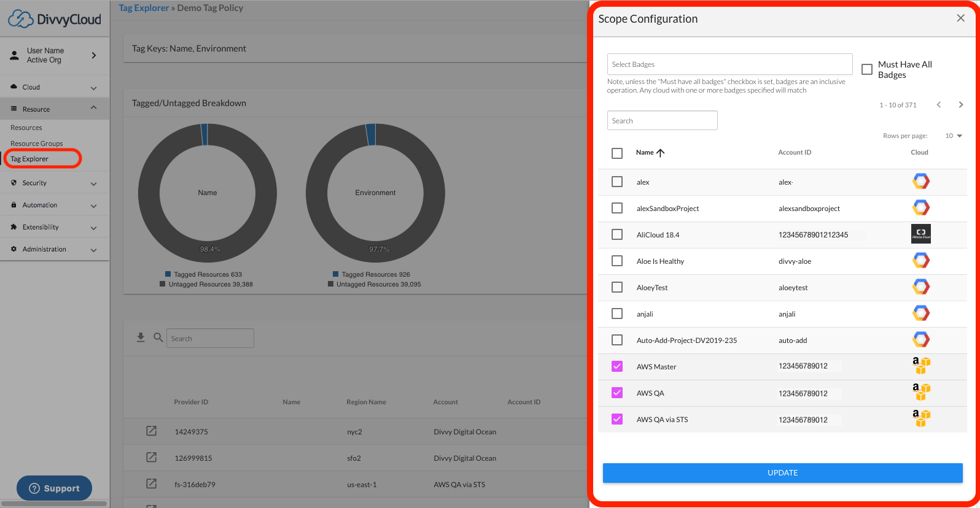
Task: Click Google Cloud icon for AloeyTest row
Action: coord(920,287)
